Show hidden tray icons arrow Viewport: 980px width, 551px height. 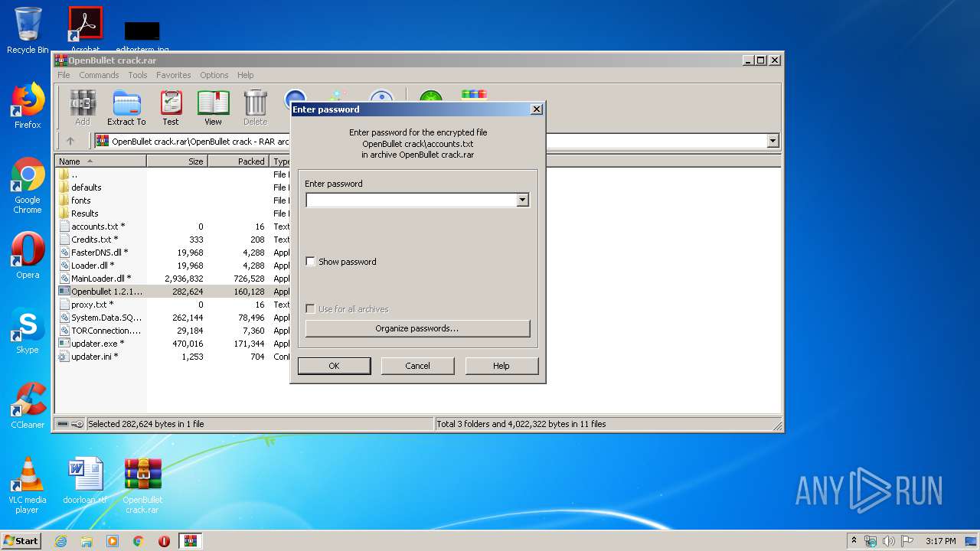(x=853, y=540)
